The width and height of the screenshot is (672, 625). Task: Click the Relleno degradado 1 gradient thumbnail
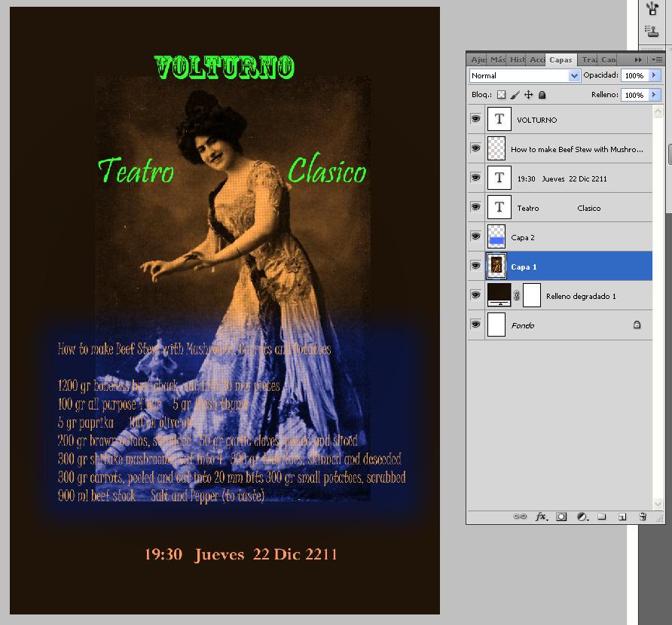pos(499,295)
